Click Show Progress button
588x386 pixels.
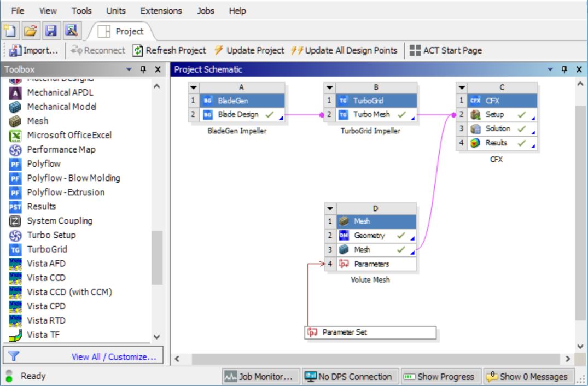click(x=440, y=376)
